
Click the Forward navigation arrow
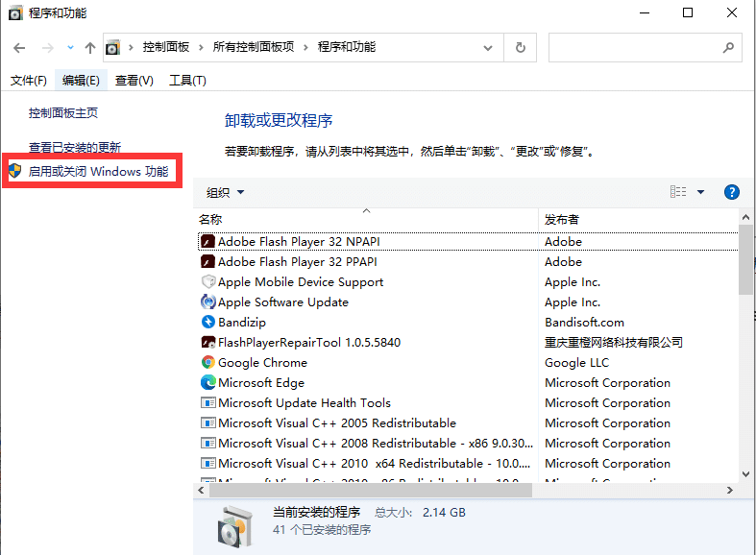tap(47, 48)
